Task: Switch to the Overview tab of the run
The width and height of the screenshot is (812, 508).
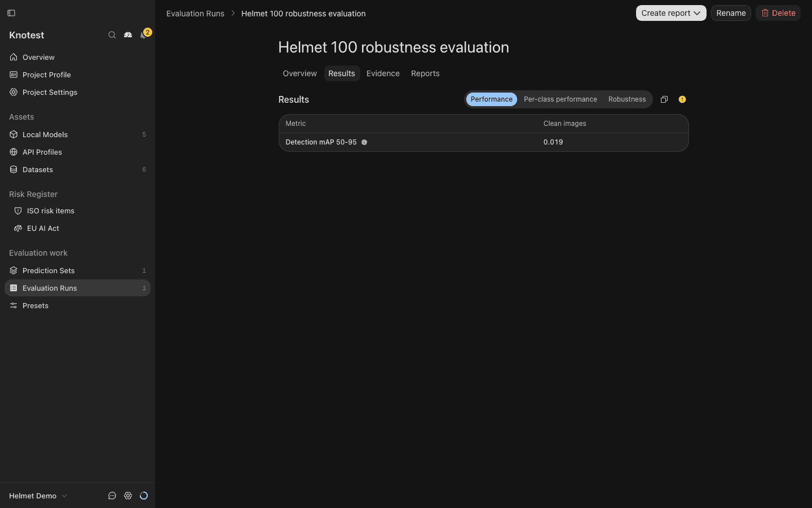Action: coord(300,73)
